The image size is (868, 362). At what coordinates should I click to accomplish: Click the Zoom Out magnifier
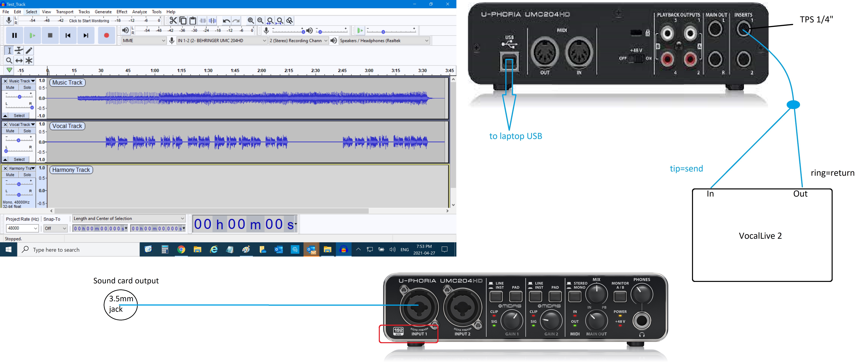pos(260,21)
